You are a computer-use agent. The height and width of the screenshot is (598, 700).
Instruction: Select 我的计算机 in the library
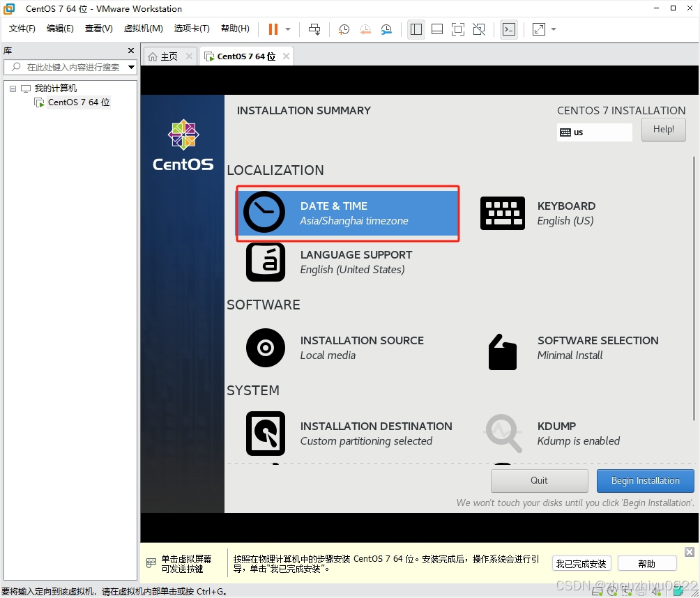[55, 89]
